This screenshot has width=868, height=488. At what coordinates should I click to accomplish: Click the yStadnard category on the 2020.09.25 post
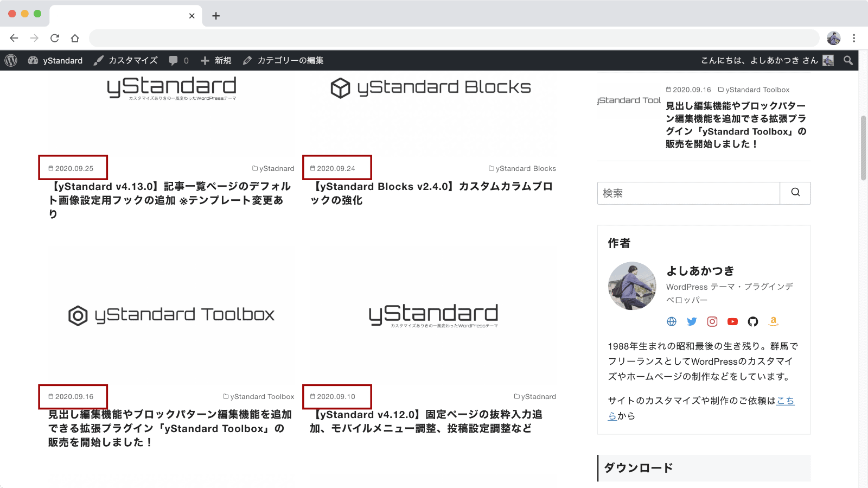[x=273, y=168]
